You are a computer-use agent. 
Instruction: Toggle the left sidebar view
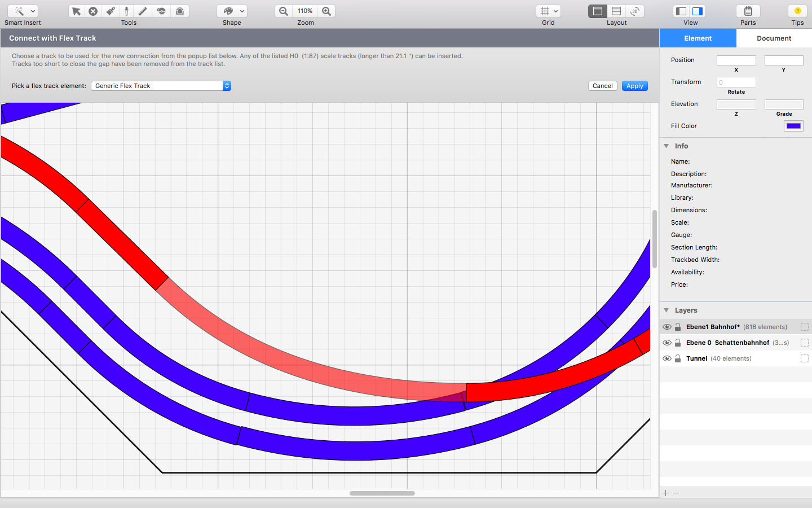(681, 11)
